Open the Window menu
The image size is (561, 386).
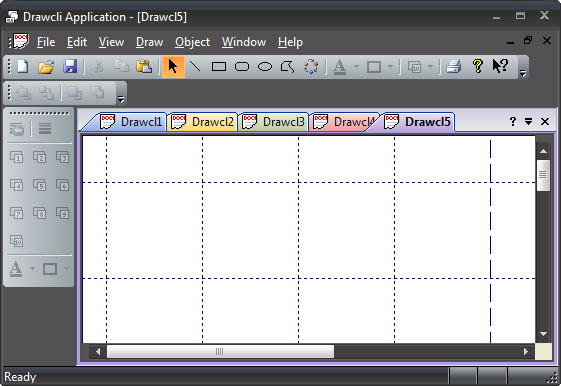(x=244, y=42)
